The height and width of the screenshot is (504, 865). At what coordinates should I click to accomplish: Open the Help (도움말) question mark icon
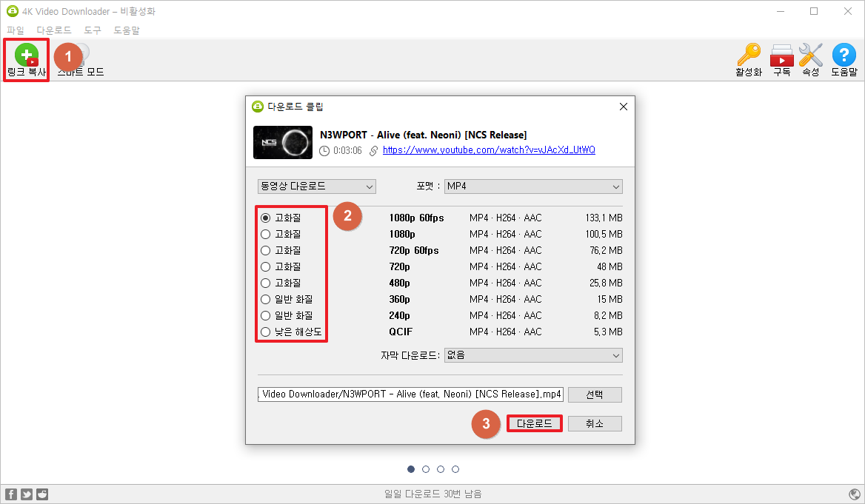pos(844,55)
